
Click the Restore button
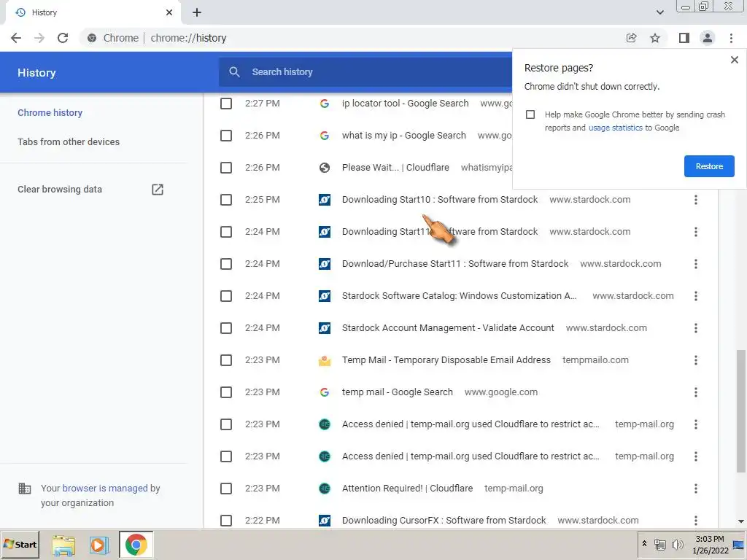pyautogui.click(x=709, y=166)
